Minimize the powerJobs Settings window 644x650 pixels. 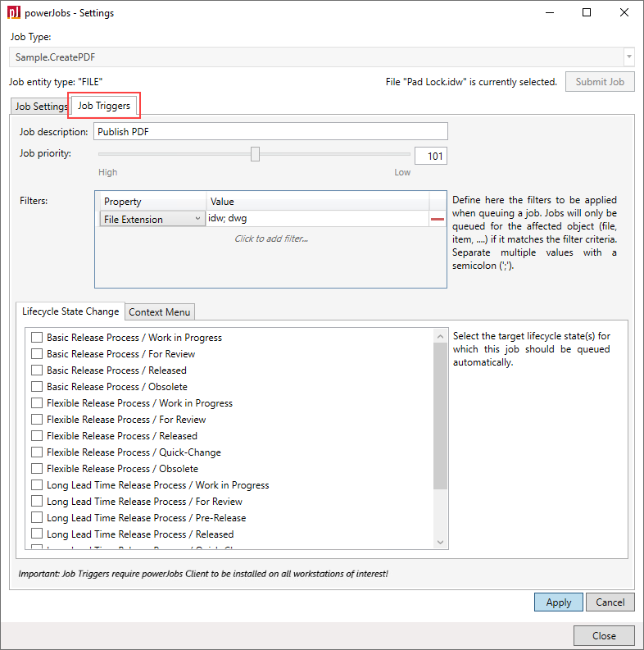550,12
